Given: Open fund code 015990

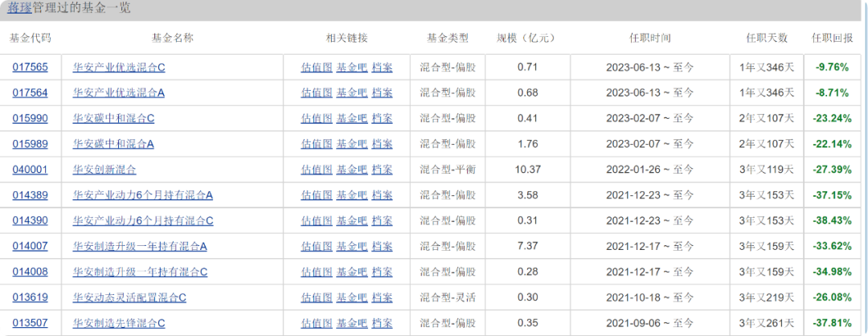Looking at the screenshot, I should pos(30,118).
